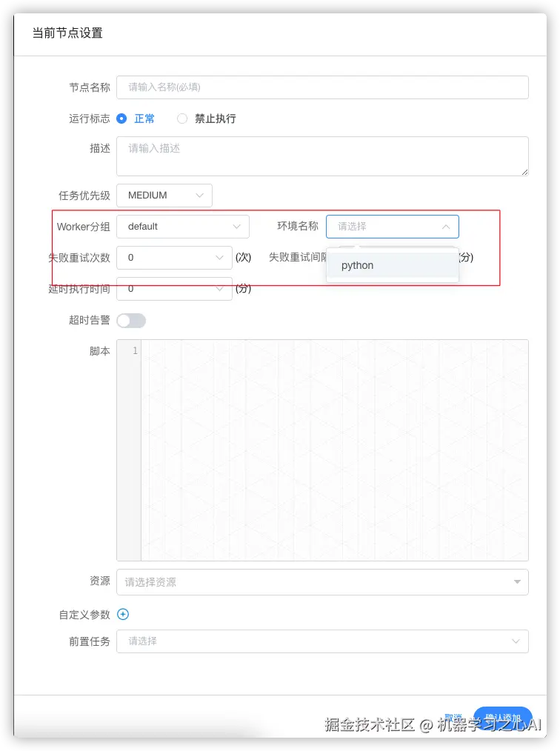Open the delay execution time dropdown

pos(174,289)
